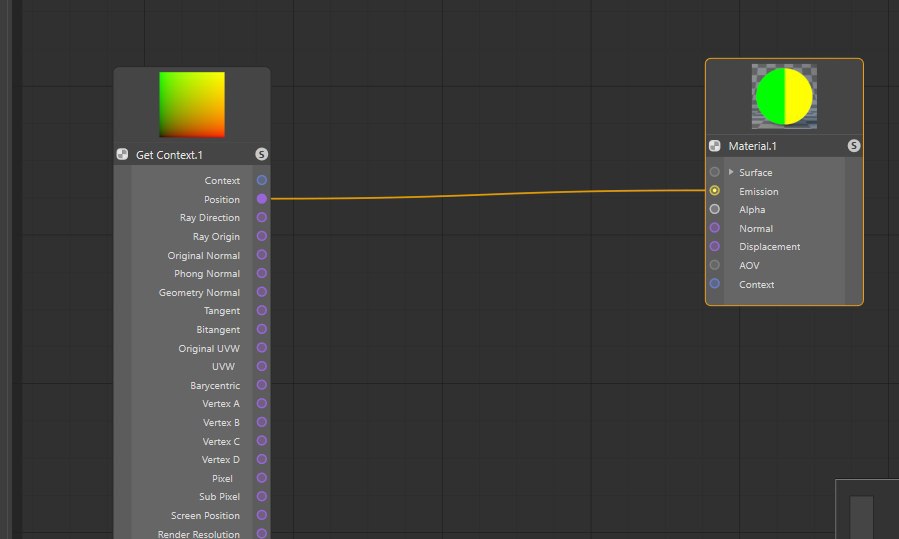The height and width of the screenshot is (539, 899).
Task: Click the Tangent output port
Action: coord(261,310)
